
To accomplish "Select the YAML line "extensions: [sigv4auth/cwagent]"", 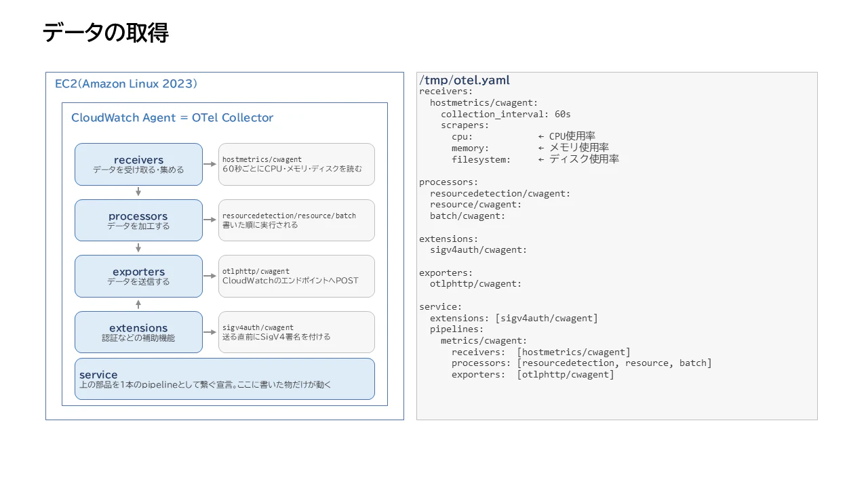I will pos(514,318).
